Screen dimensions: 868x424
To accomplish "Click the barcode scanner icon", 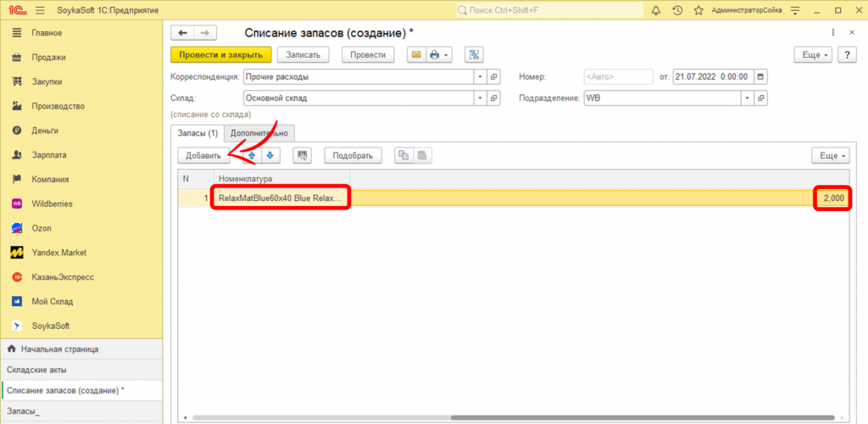I will (303, 155).
